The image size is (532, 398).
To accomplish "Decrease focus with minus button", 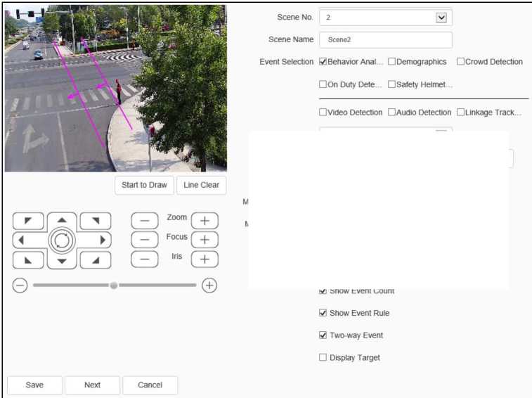I will (145, 239).
